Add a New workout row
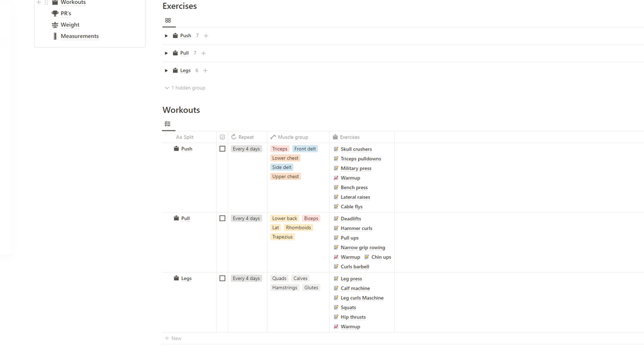 point(173,338)
